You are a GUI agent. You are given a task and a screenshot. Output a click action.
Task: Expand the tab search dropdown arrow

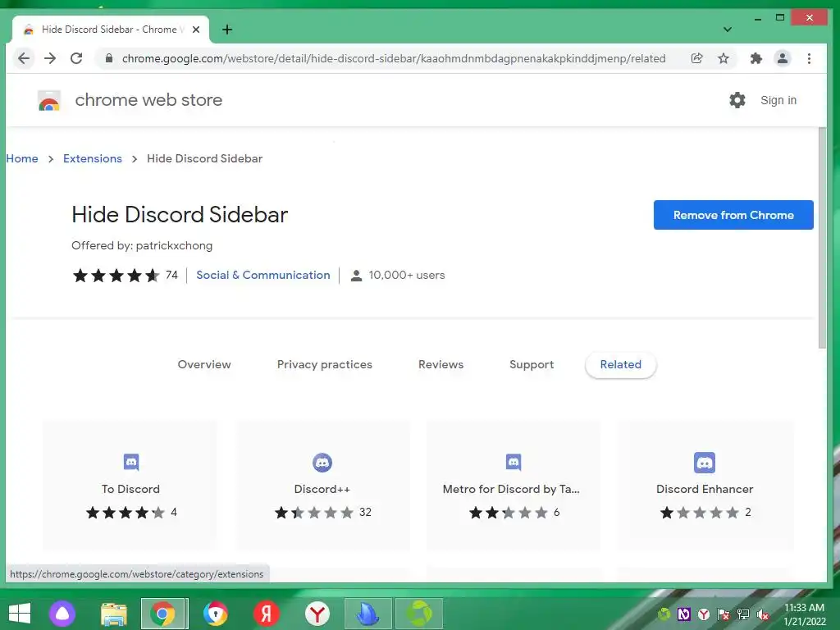pos(727,30)
